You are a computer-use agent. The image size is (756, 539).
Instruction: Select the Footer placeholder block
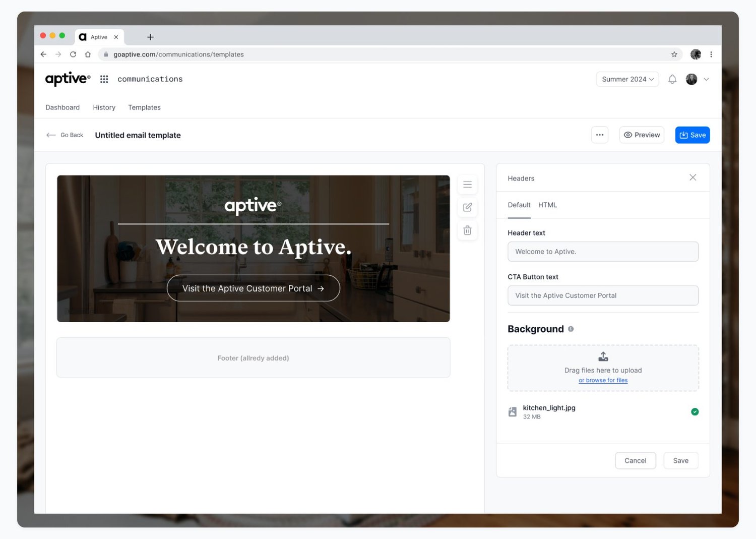pos(254,357)
